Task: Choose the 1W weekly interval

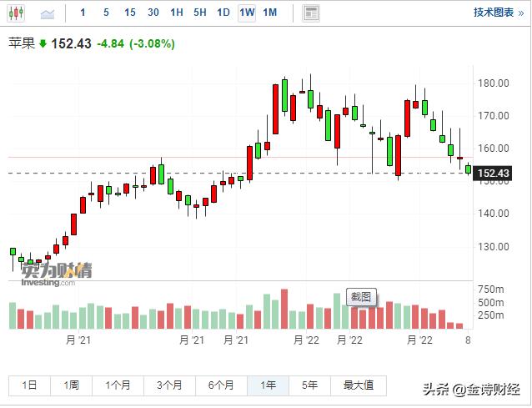Action: click(x=247, y=13)
